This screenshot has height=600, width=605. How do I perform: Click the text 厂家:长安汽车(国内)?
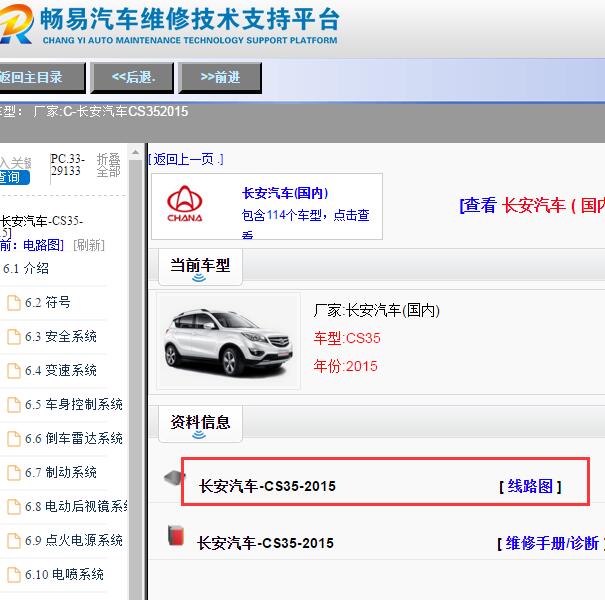(x=377, y=311)
